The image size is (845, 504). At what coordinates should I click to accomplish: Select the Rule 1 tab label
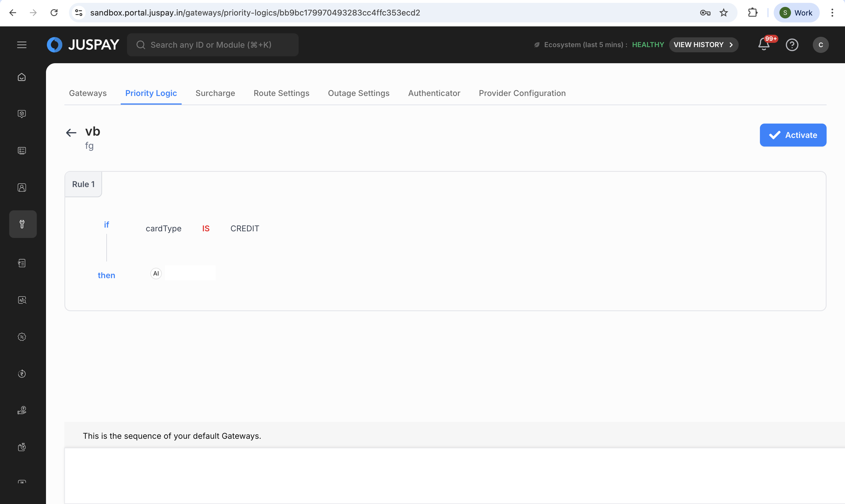(83, 184)
